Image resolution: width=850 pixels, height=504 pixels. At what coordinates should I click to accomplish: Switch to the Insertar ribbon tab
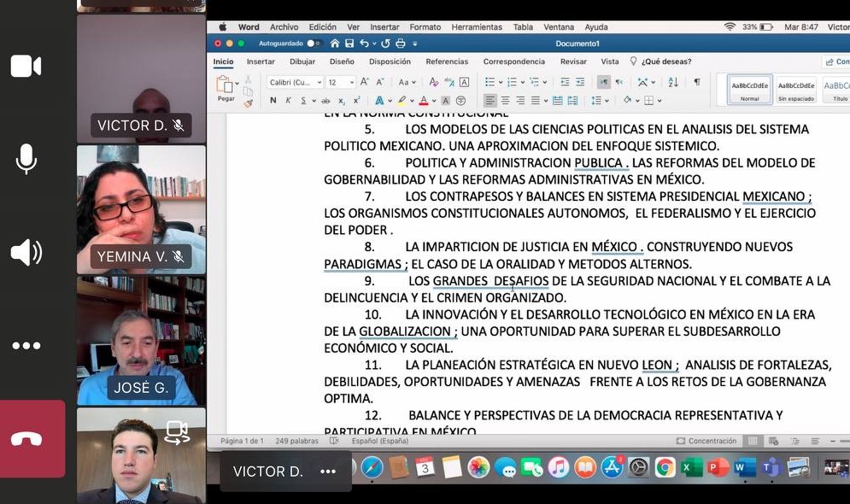261,62
